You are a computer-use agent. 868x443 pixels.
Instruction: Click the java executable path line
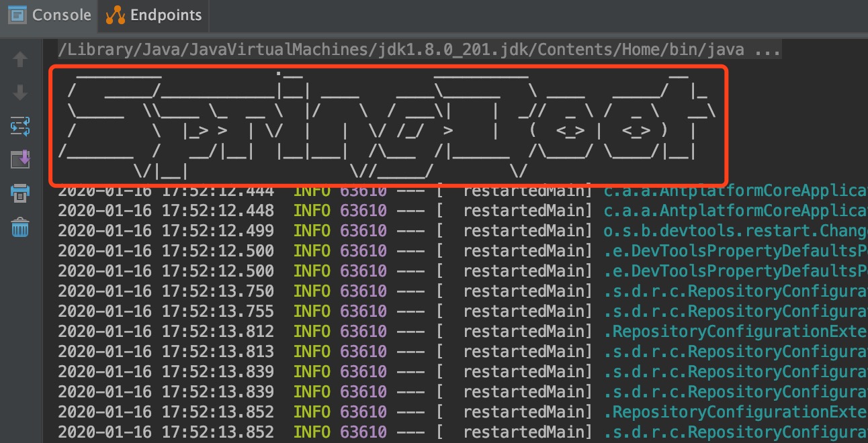tap(419, 50)
